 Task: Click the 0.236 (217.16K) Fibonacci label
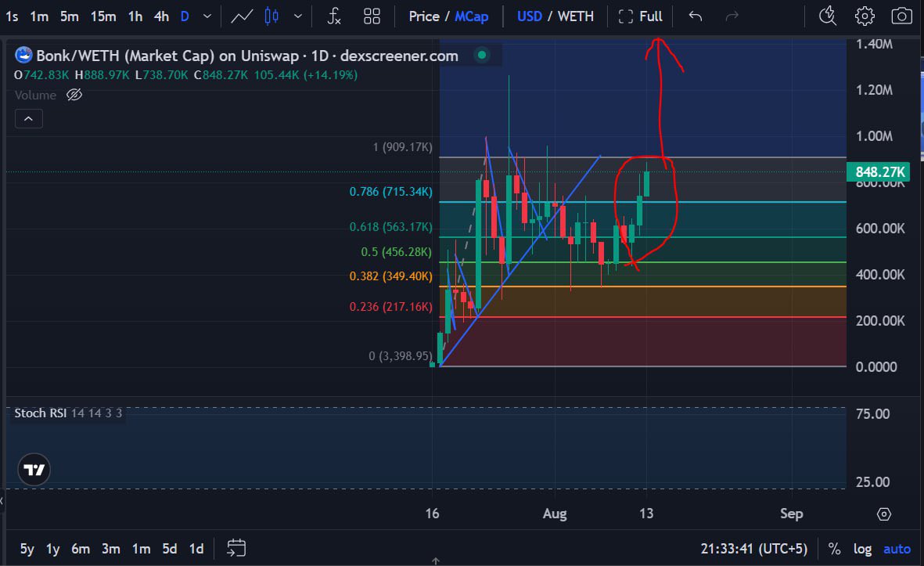tap(390, 307)
